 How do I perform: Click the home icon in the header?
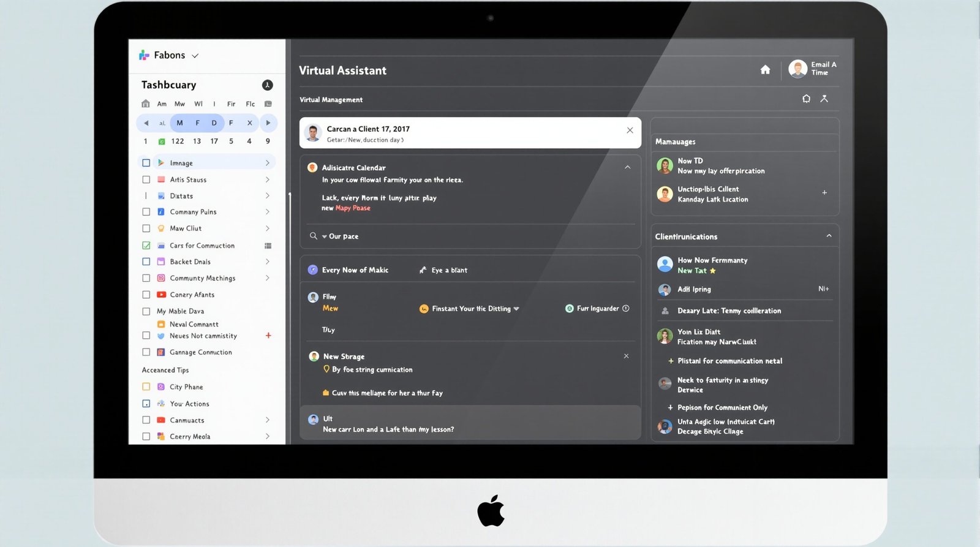(765, 70)
